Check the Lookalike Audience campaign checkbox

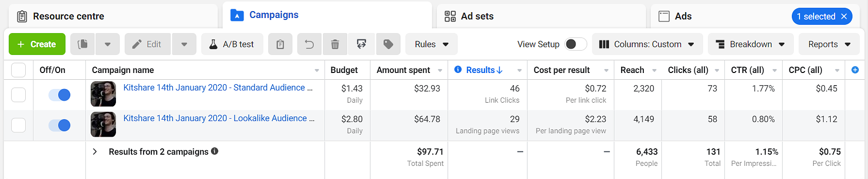point(18,125)
